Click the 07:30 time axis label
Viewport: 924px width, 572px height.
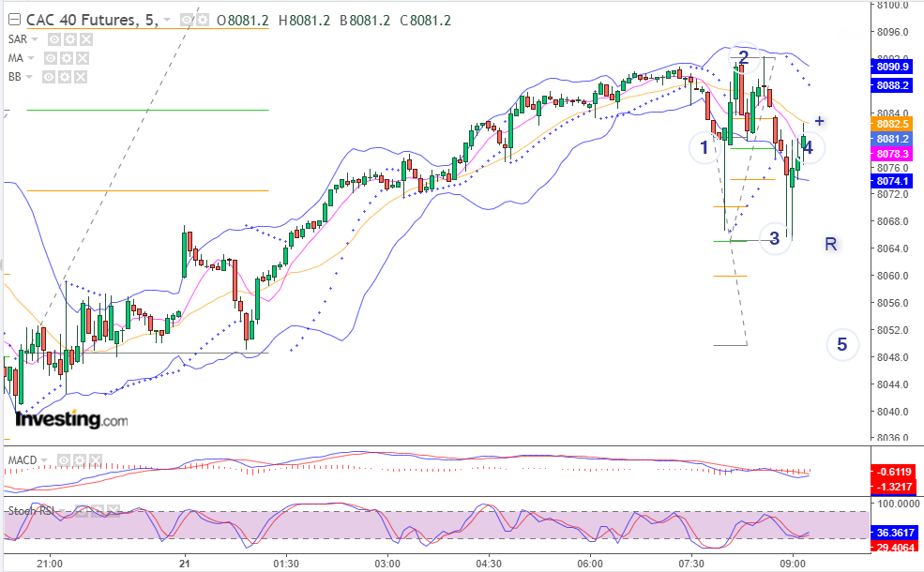(x=691, y=564)
